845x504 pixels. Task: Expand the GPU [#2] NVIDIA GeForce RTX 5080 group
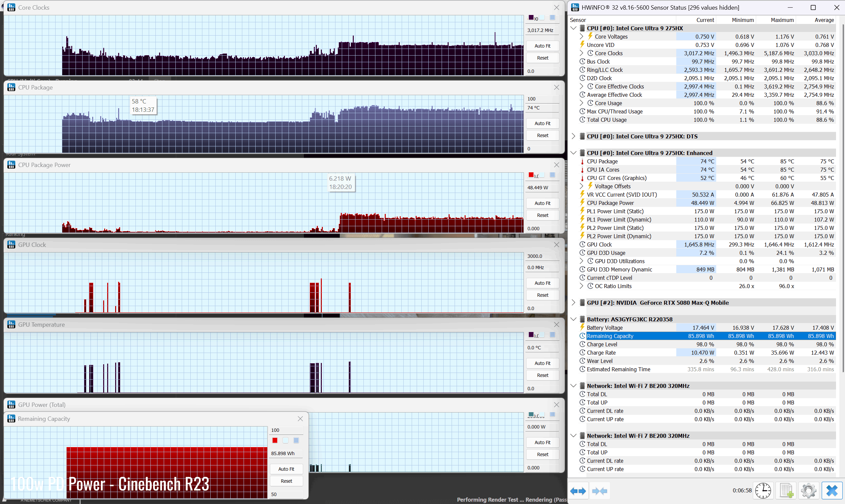click(x=573, y=303)
